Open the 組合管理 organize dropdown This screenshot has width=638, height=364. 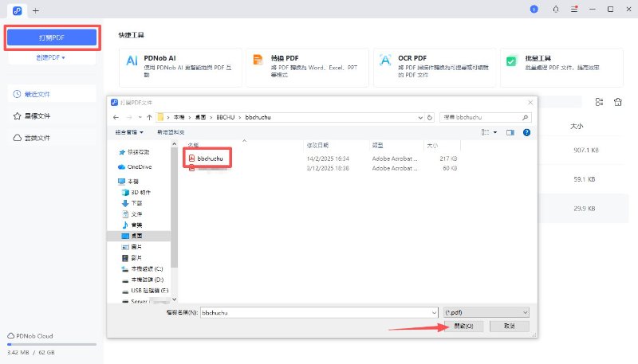tap(129, 132)
